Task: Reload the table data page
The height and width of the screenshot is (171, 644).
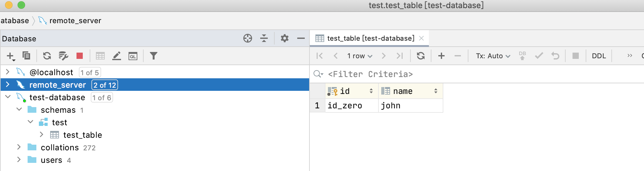Action: pos(420,56)
